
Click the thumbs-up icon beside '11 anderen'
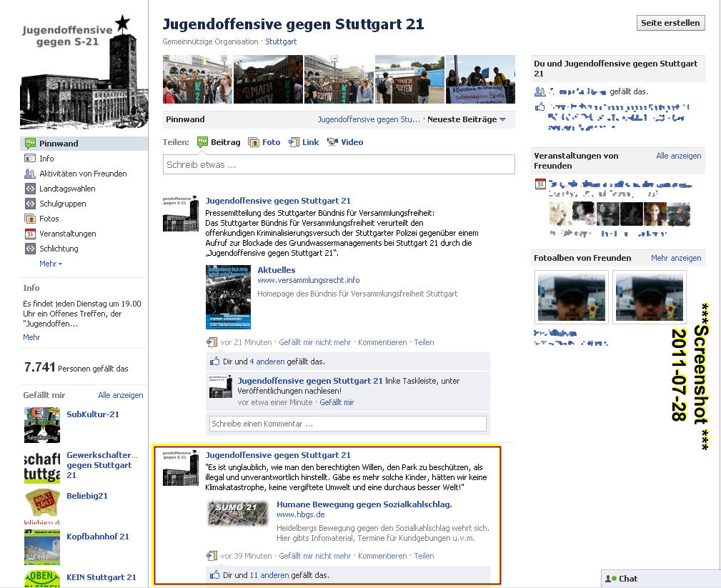tap(215, 574)
